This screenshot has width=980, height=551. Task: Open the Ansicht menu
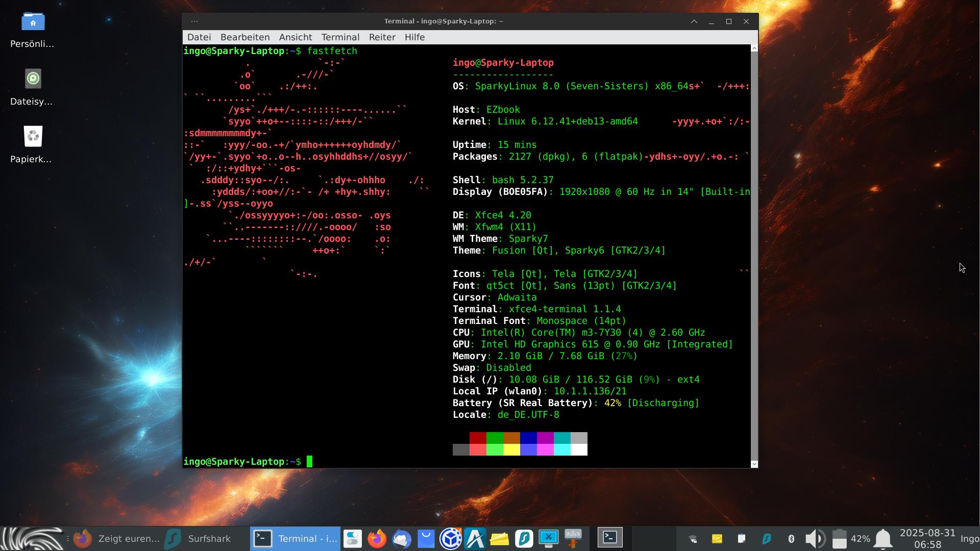click(x=295, y=37)
